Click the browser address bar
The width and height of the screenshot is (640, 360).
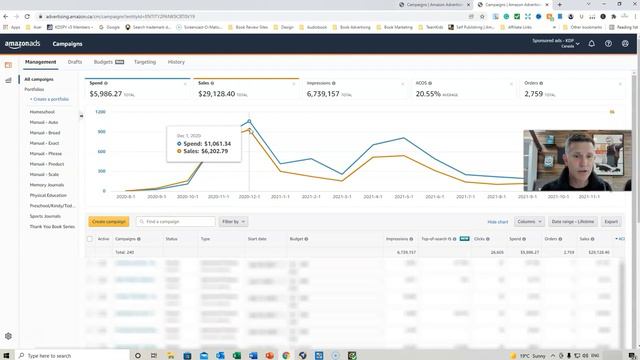pos(253,17)
